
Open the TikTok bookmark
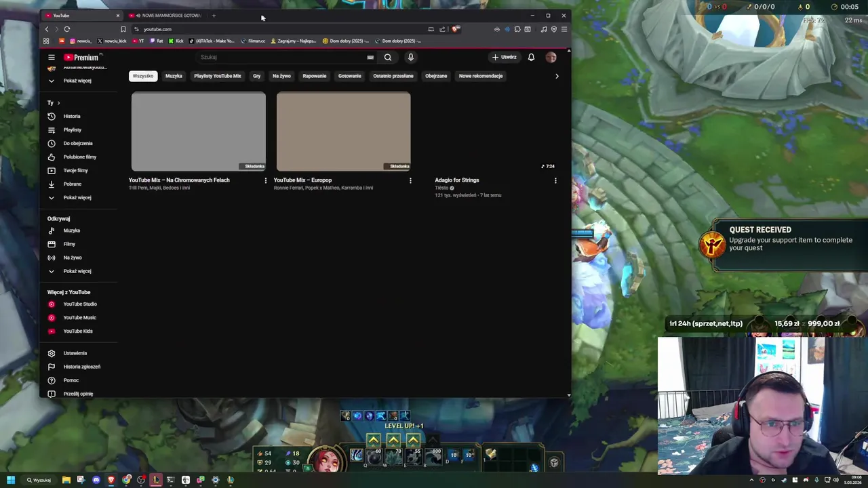tap(212, 41)
